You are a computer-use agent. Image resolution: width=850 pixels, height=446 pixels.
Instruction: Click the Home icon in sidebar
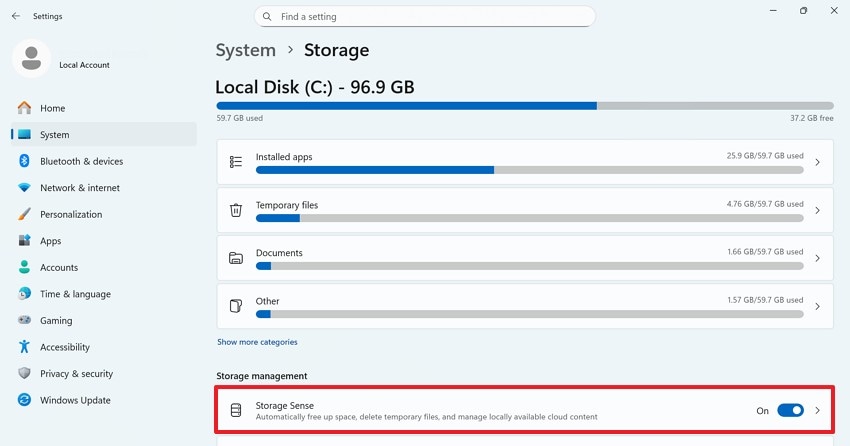[x=24, y=108]
